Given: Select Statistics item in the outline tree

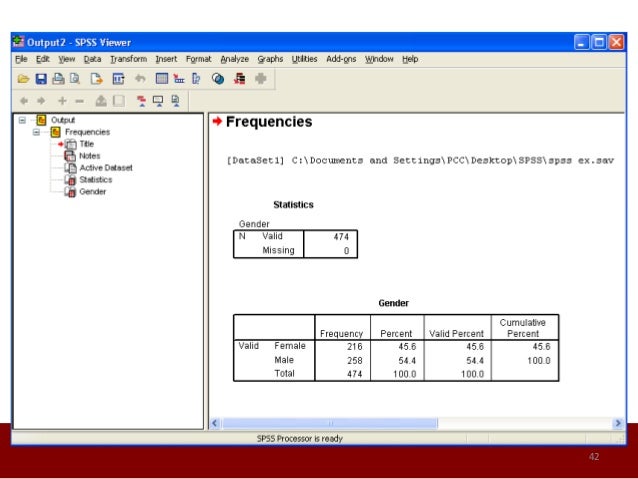Looking at the screenshot, I should [96, 179].
